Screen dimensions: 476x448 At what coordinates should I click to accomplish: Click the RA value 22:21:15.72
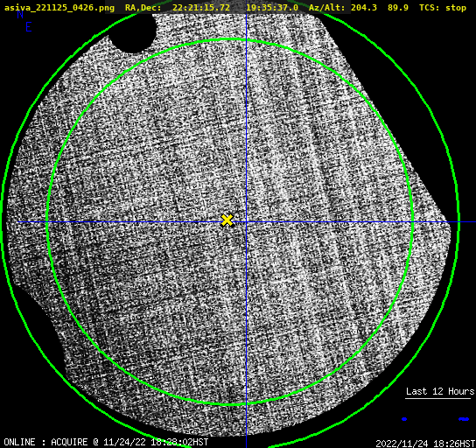[201, 8]
